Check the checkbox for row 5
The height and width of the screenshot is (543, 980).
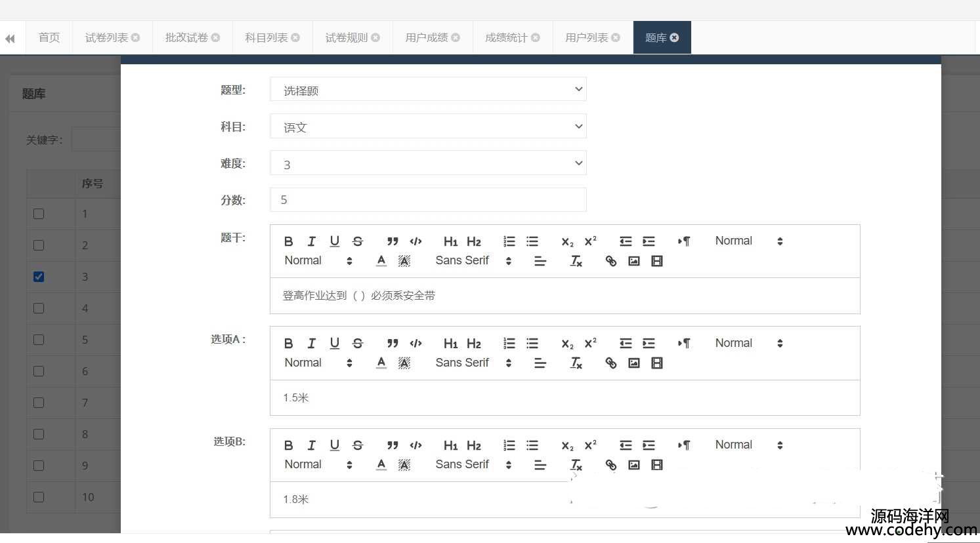tap(39, 340)
